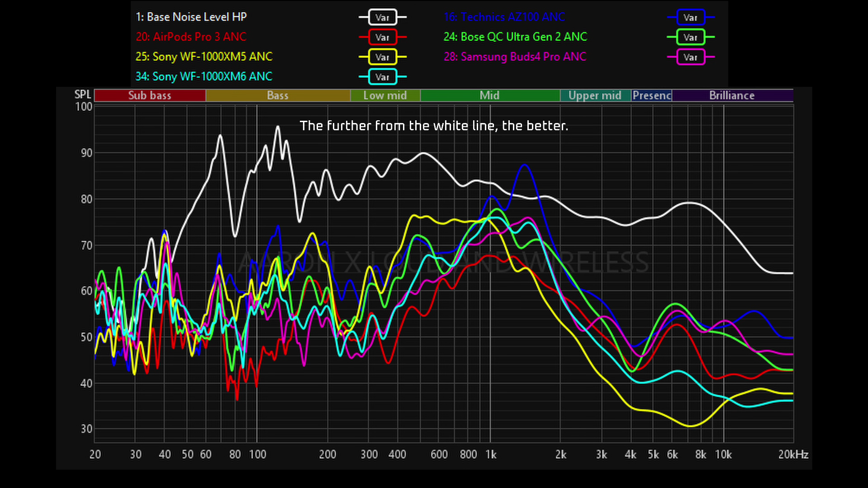Click the SPL axis label

83,95
